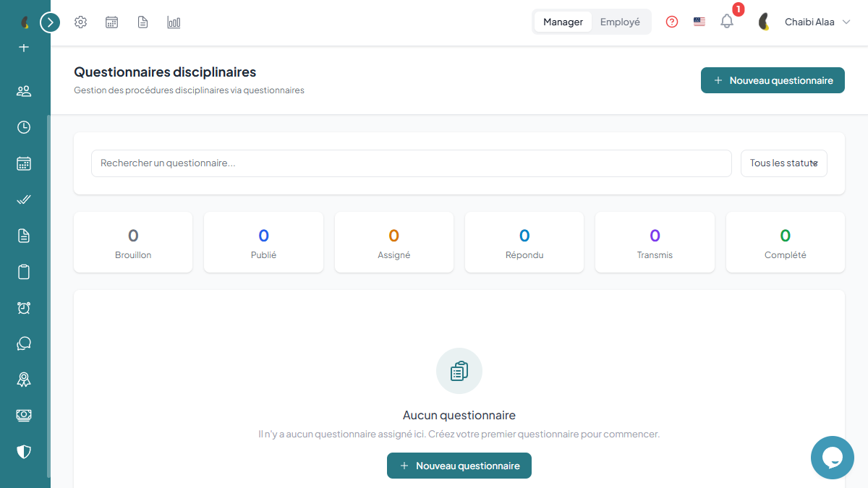Image resolution: width=868 pixels, height=488 pixels.
Task: Select the Transmis status card
Action: (x=655, y=242)
